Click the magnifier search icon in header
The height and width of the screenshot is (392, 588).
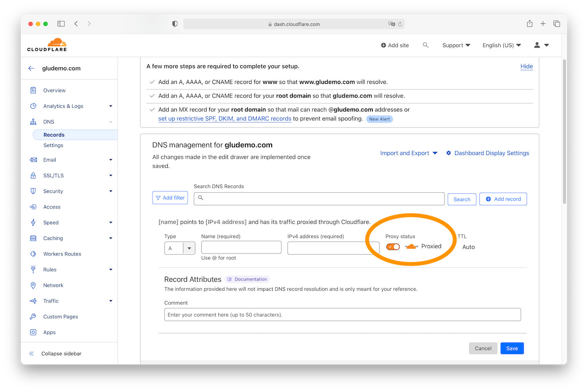pyautogui.click(x=426, y=45)
